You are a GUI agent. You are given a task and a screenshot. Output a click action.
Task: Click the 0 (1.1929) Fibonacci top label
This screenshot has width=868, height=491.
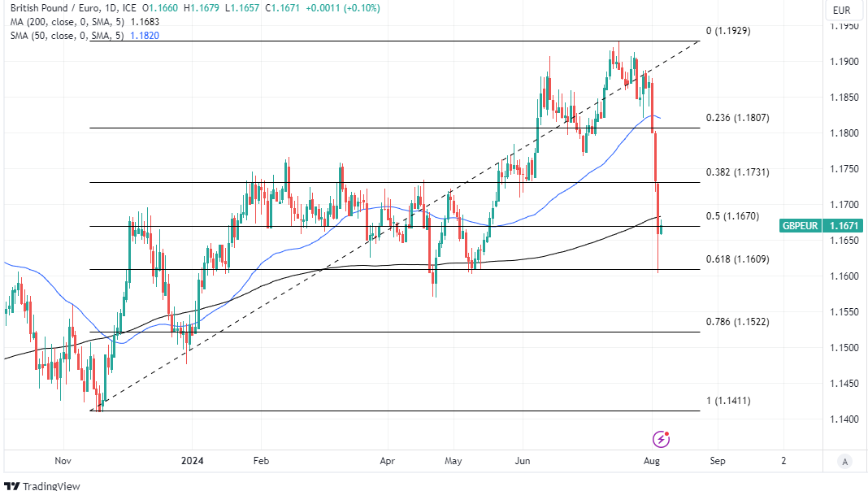(x=727, y=31)
